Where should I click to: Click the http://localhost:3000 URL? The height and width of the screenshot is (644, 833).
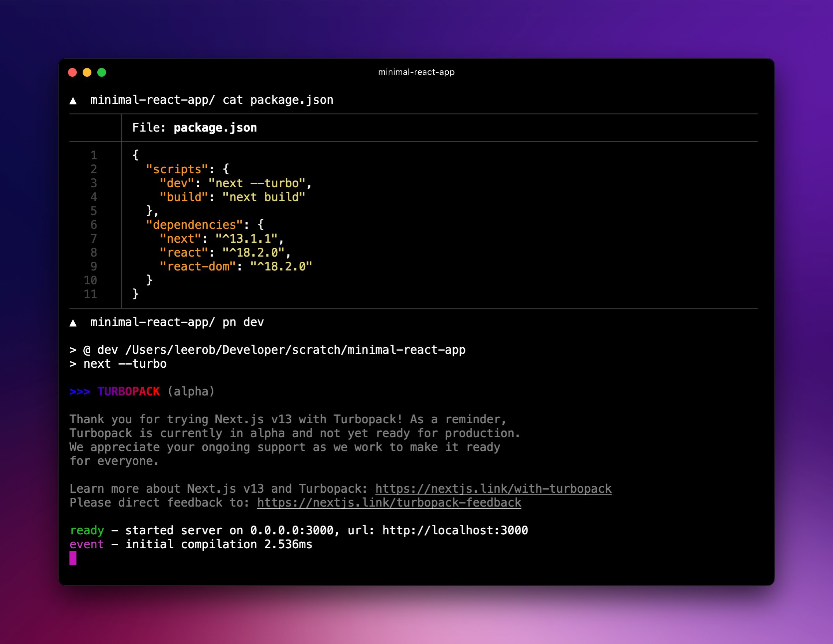tap(455, 530)
